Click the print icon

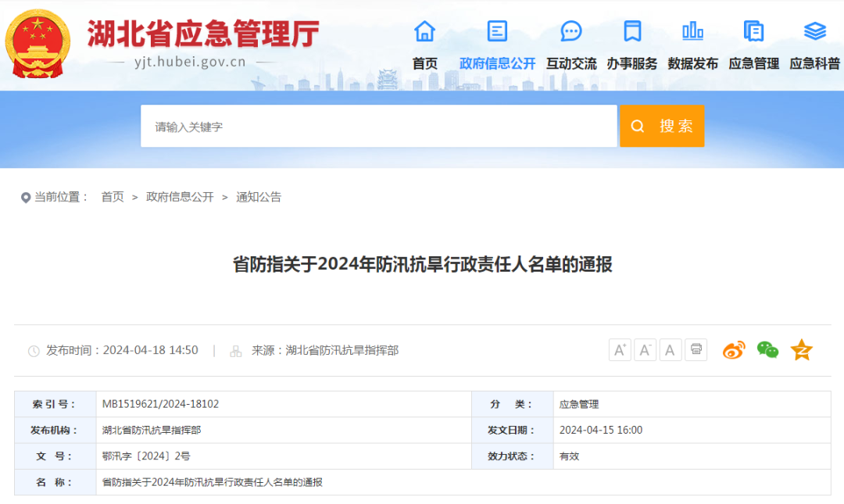pyautogui.click(x=696, y=349)
